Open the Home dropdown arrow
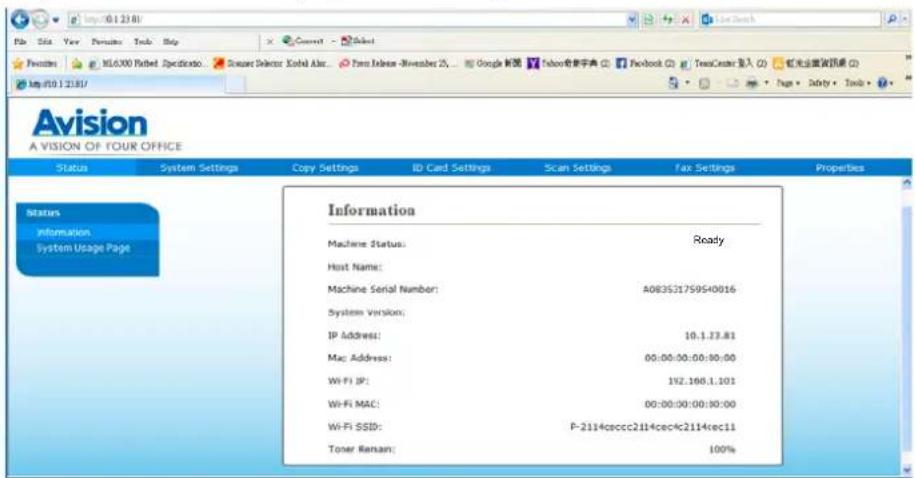Image resolution: width=915 pixels, height=478 pixels. tap(687, 84)
